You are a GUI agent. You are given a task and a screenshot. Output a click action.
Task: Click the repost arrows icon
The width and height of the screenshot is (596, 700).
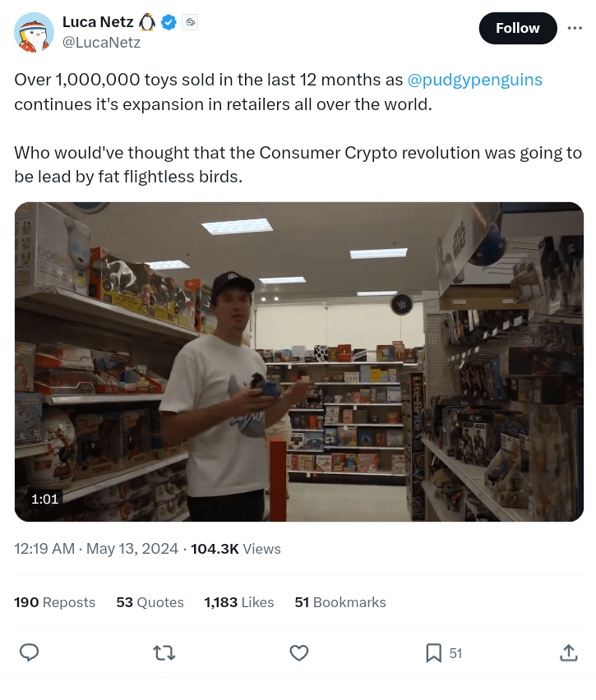pos(164,652)
